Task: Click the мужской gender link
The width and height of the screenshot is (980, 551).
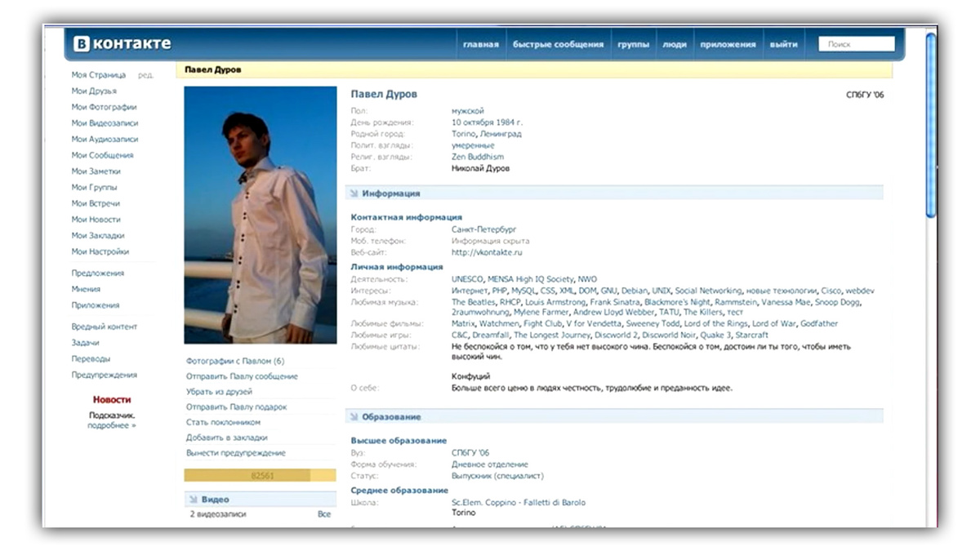Action: click(468, 110)
